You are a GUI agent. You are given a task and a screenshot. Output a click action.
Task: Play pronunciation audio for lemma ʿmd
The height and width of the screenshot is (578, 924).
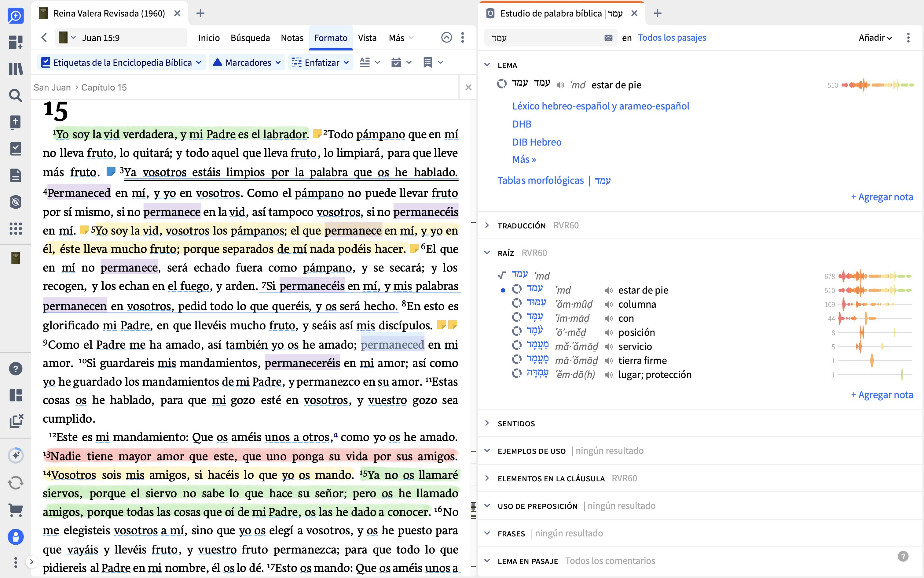tap(560, 85)
